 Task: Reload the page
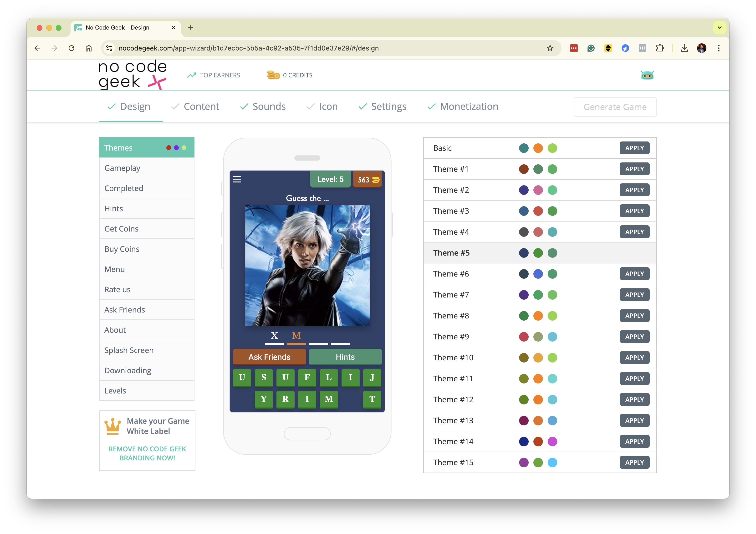click(72, 48)
